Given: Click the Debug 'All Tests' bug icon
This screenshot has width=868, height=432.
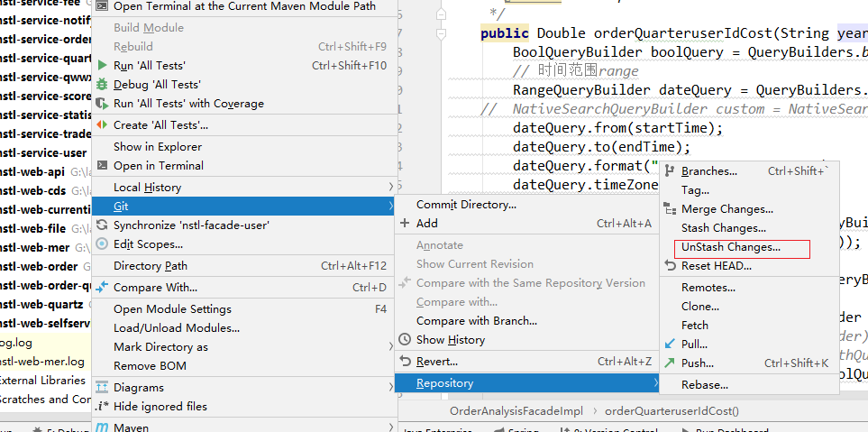Looking at the screenshot, I should 102,84.
